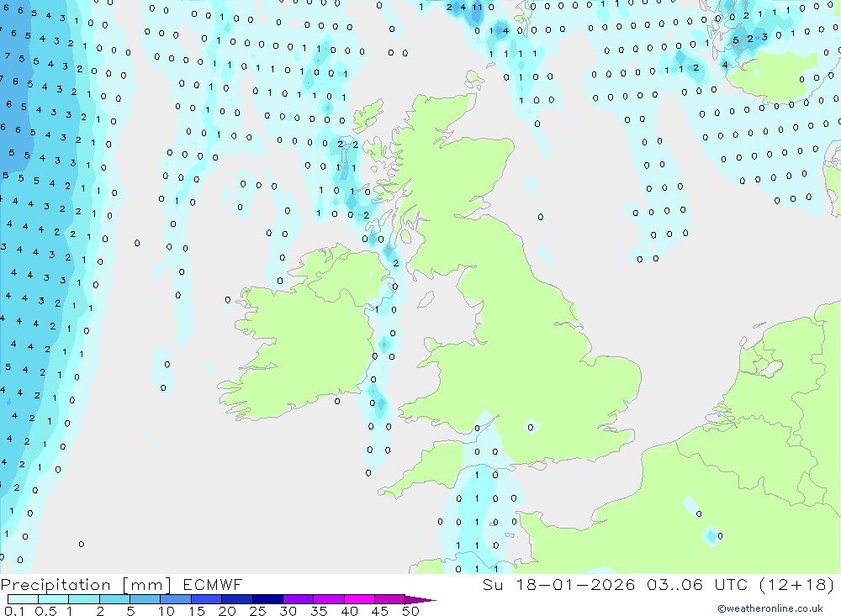
Task: Click the 25 legend scale value
Action: (x=258, y=611)
